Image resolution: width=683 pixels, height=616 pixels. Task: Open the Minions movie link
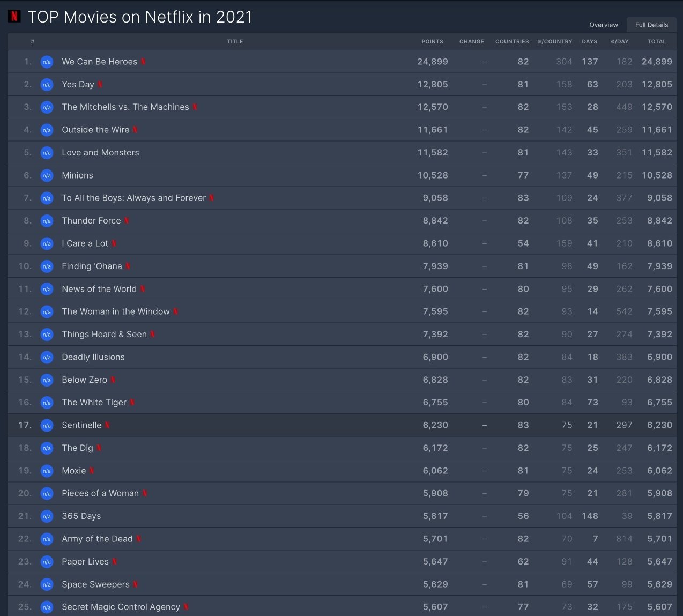pyautogui.click(x=77, y=175)
